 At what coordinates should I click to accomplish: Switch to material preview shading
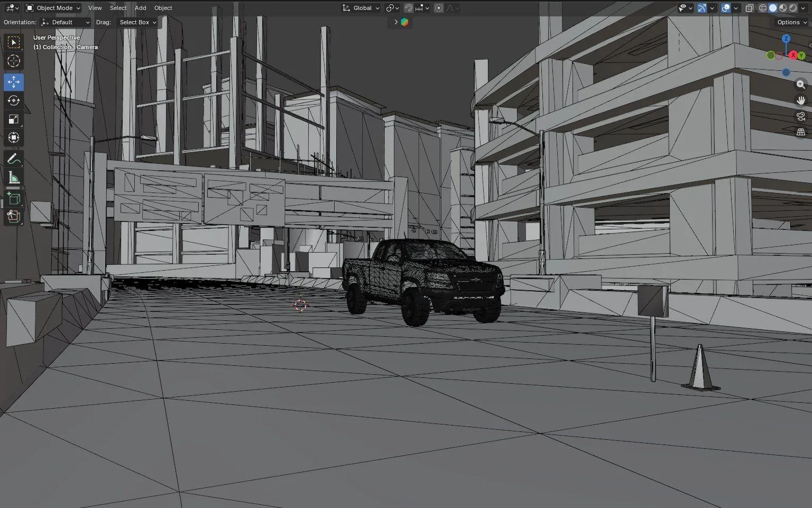[x=783, y=8]
